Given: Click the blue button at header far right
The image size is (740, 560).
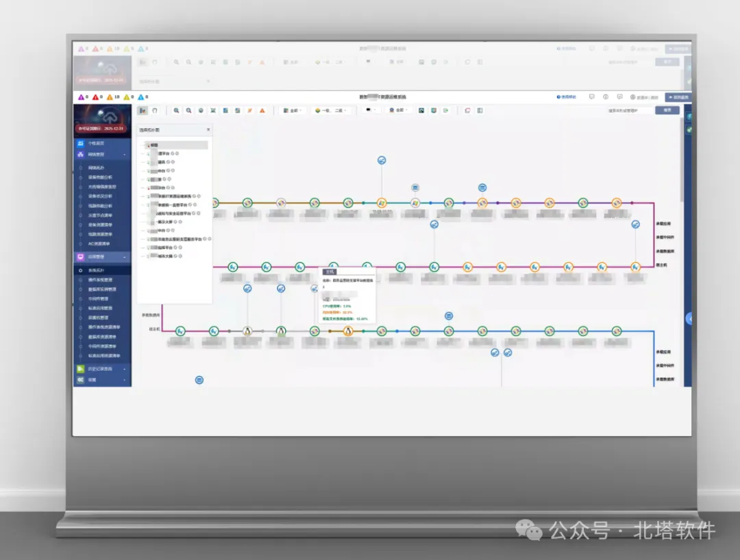Looking at the screenshot, I should 678,97.
